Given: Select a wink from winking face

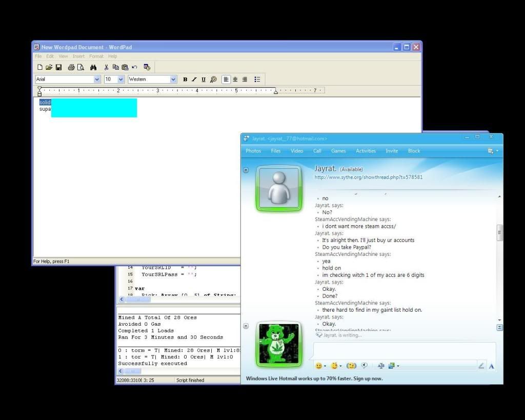Looking at the screenshot, I should point(334,366).
